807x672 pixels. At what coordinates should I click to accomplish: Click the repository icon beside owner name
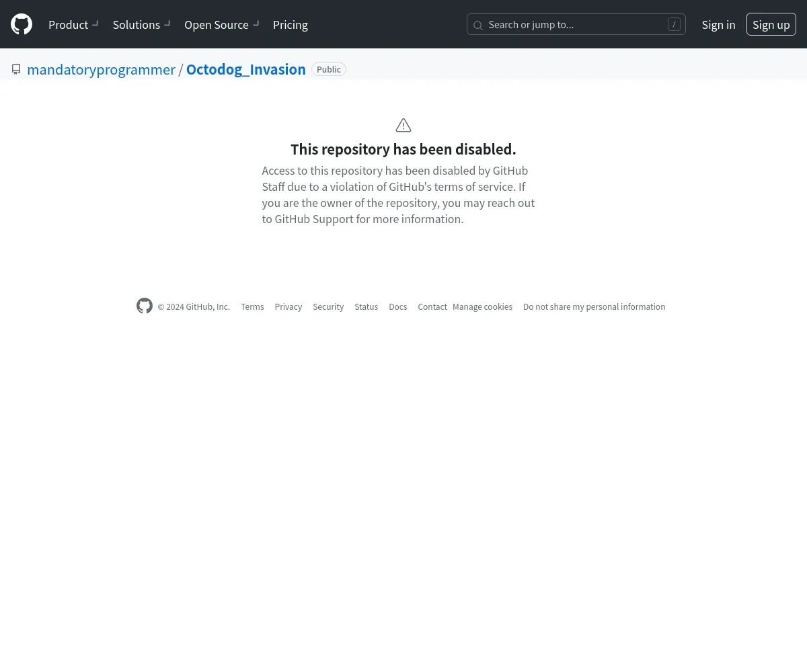click(x=16, y=69)
